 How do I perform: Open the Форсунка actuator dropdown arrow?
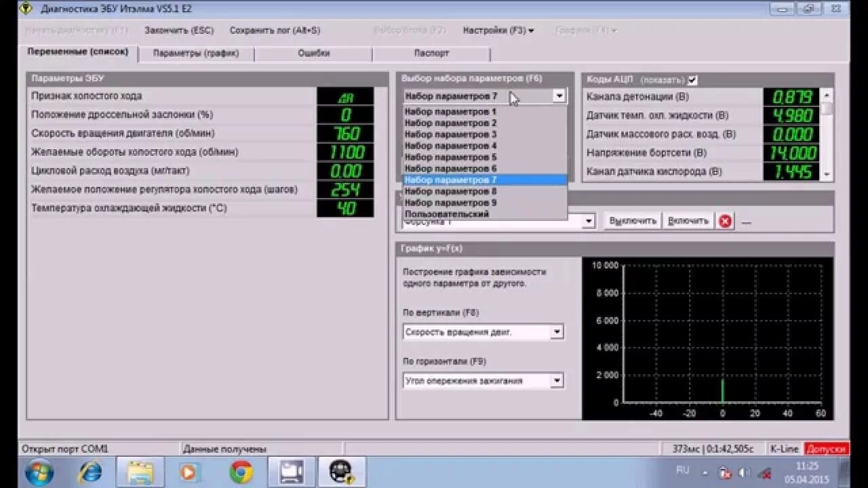(x=589, y=221)
